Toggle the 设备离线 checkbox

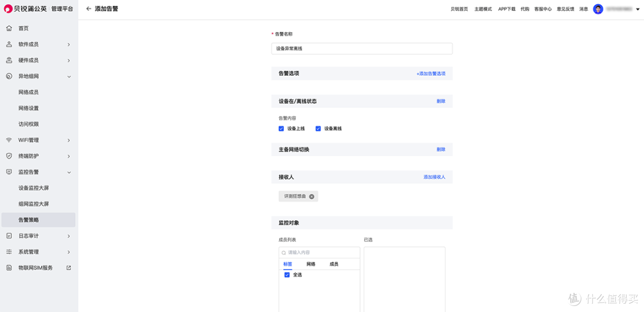(x=318, y=128)
